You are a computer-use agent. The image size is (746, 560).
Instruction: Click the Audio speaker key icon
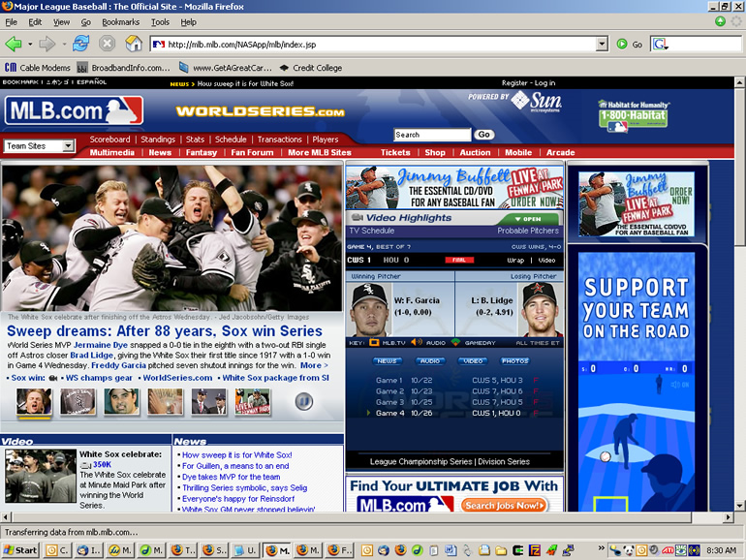[416, 343]
